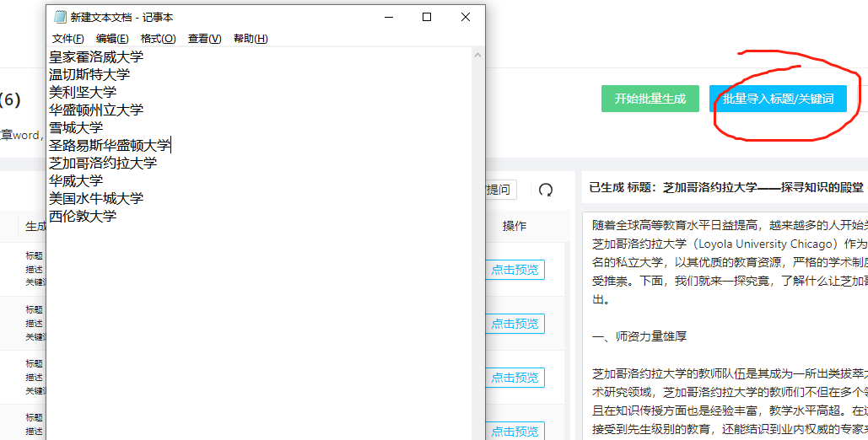Click the line 圣路易斯华盛顿大学 in Notepad
The height and width of the screenshot is (440, 868).
110,145
